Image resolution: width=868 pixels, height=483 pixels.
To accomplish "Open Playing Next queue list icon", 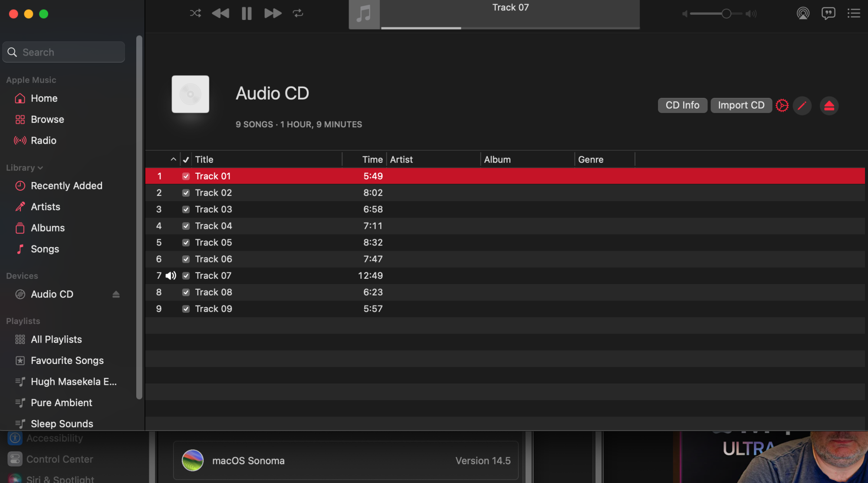I will [x=853, y=13].
